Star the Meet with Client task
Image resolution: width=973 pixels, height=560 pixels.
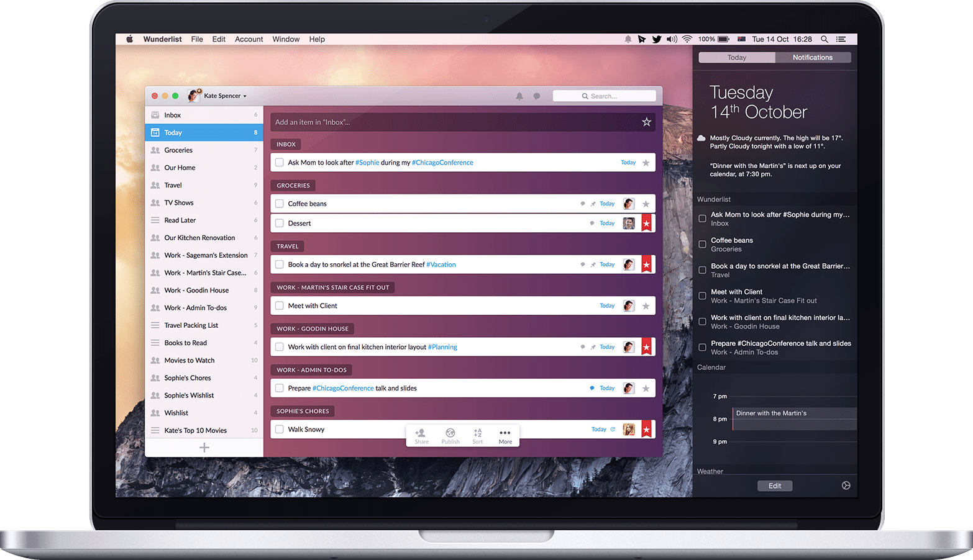[646, 306]
